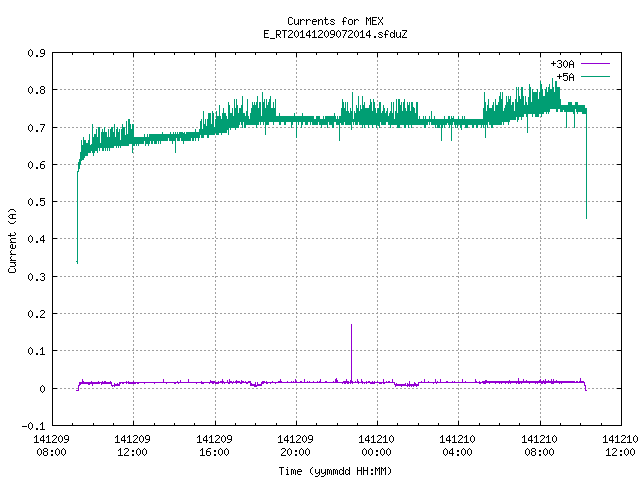
Task: Click the y-axis tick value 0.4
Action: (36, 239)
